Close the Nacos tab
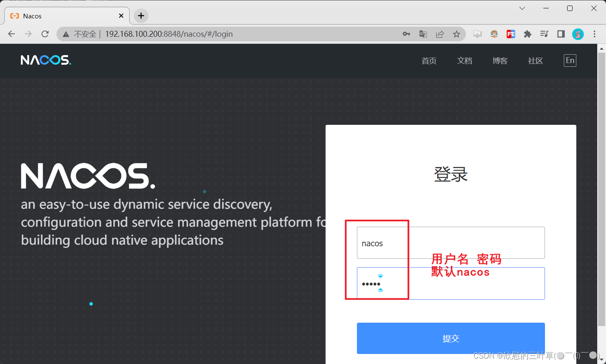This screenshot has width=606, height=364. [121, 16]
